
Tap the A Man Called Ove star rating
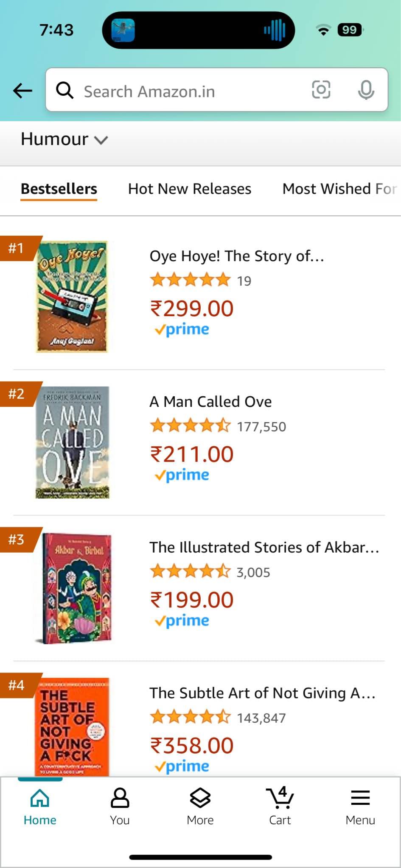point(190,426)
